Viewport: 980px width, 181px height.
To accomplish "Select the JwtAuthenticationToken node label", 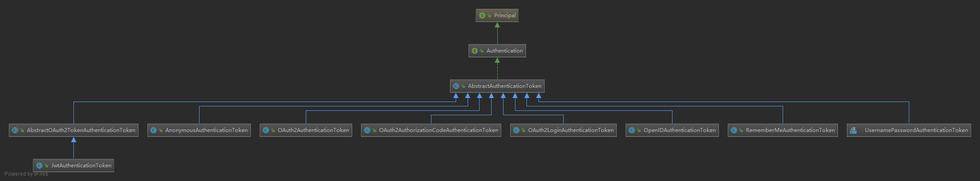I will (81, 166).
